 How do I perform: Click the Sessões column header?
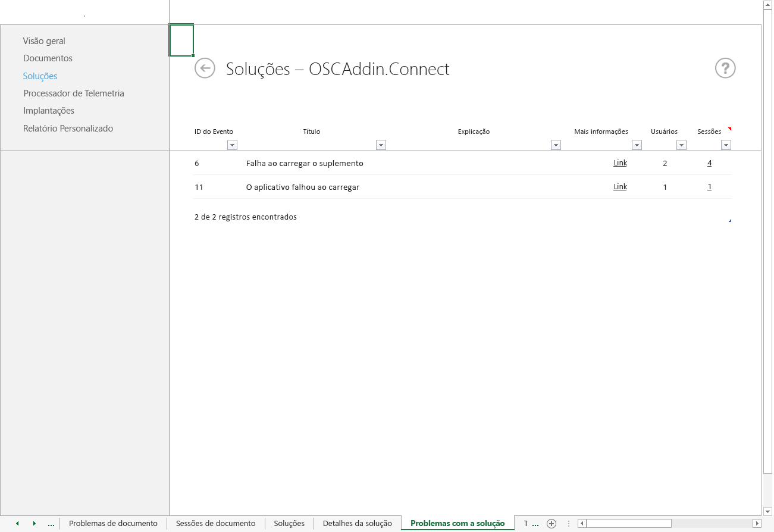point(709,132)
